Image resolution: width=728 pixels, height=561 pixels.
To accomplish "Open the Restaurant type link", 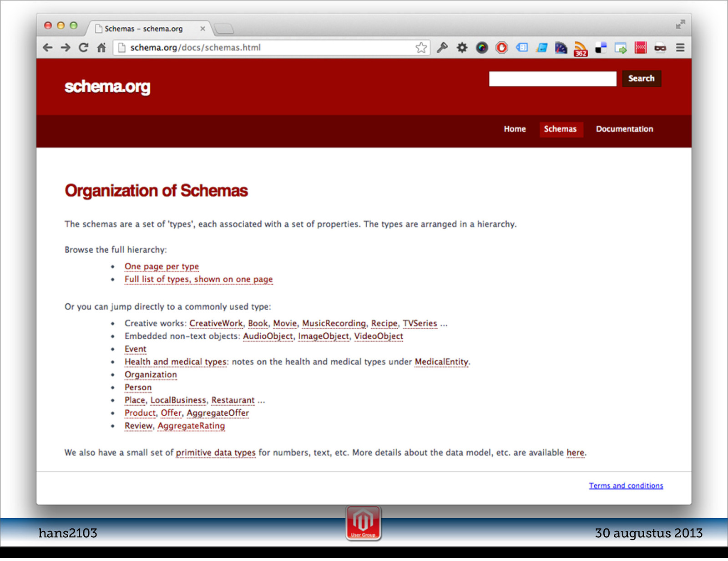I will pyautogui.click(x=233, y=400).
